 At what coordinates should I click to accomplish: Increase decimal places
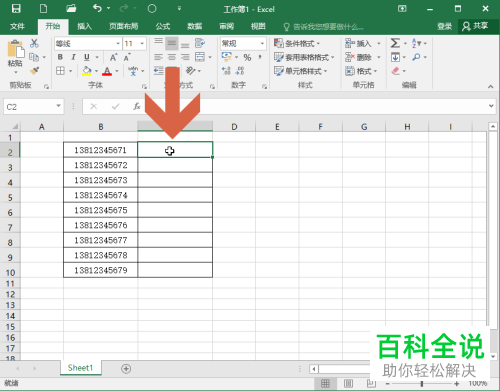[226, 71]
